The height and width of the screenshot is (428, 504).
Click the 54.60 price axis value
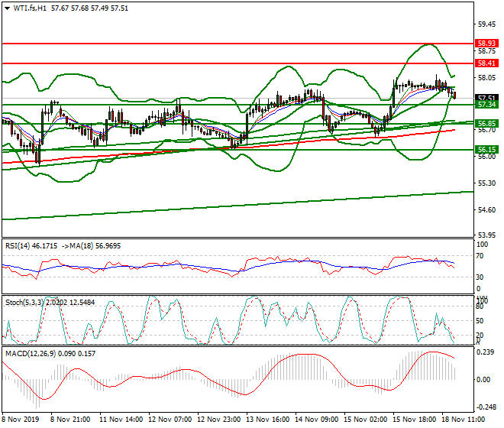point(489,210)
